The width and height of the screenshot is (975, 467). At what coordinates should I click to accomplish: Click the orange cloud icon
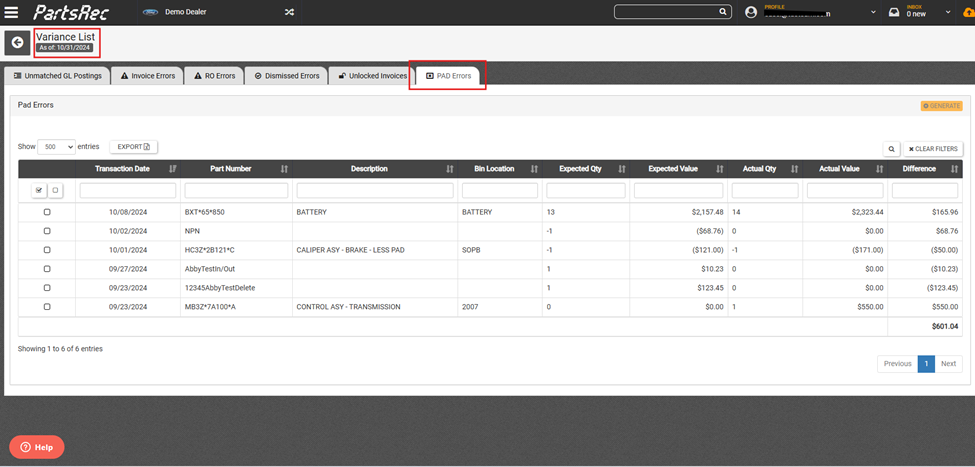click(x=969, y=12)
